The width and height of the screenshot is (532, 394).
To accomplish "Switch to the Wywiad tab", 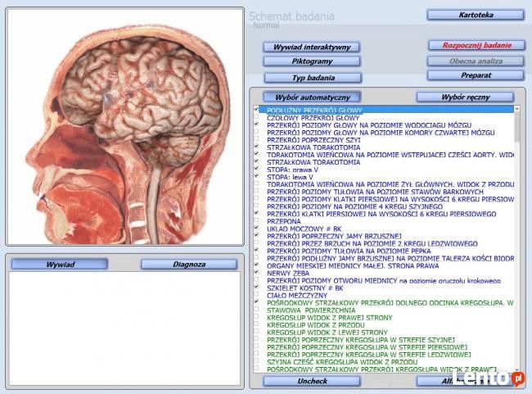I will 60,265.
